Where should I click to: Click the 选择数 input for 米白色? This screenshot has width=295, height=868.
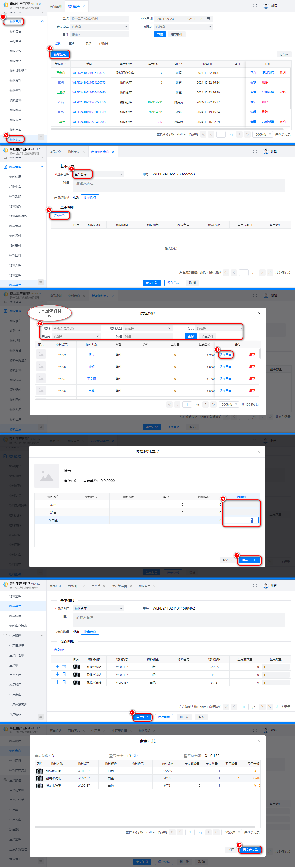(241, 520)
